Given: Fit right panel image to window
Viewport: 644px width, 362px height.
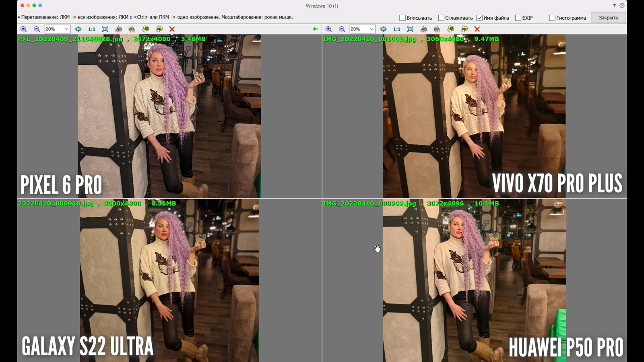Looking at the screenshot, I should coord(410,29).
